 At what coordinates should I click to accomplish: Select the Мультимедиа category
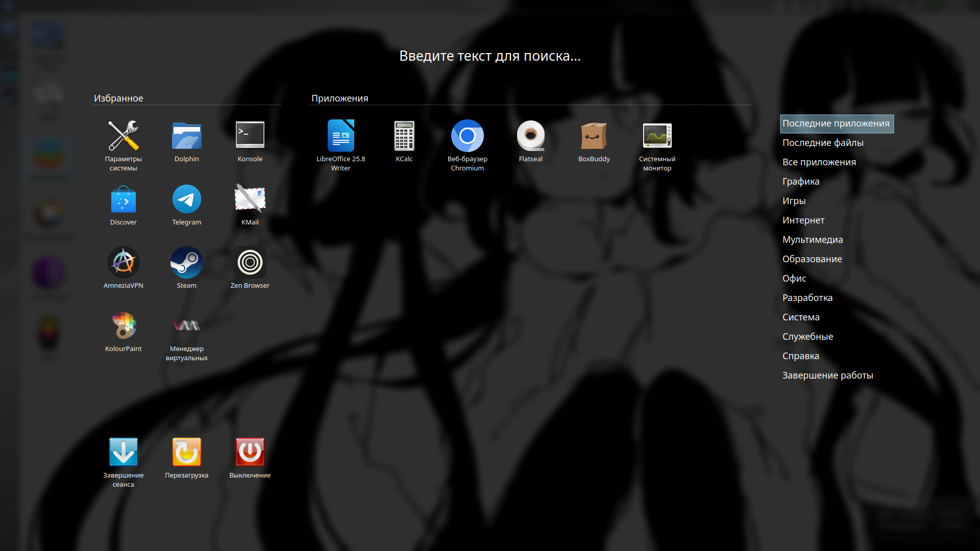(x=812, y=240)
